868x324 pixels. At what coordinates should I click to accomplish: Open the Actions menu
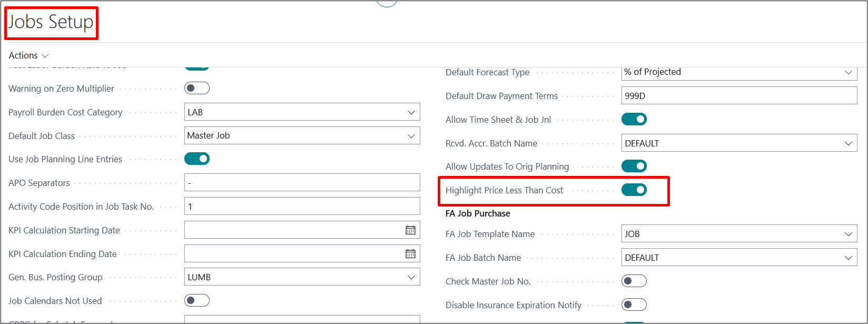pyautogui.click(x=28, y=55)
